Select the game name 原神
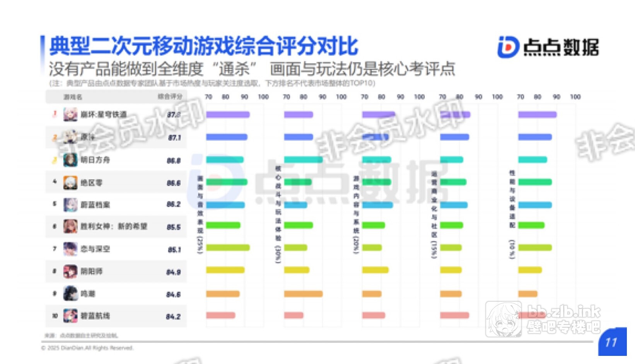Viewport: 635px width, 364px height. coord(88,137)
